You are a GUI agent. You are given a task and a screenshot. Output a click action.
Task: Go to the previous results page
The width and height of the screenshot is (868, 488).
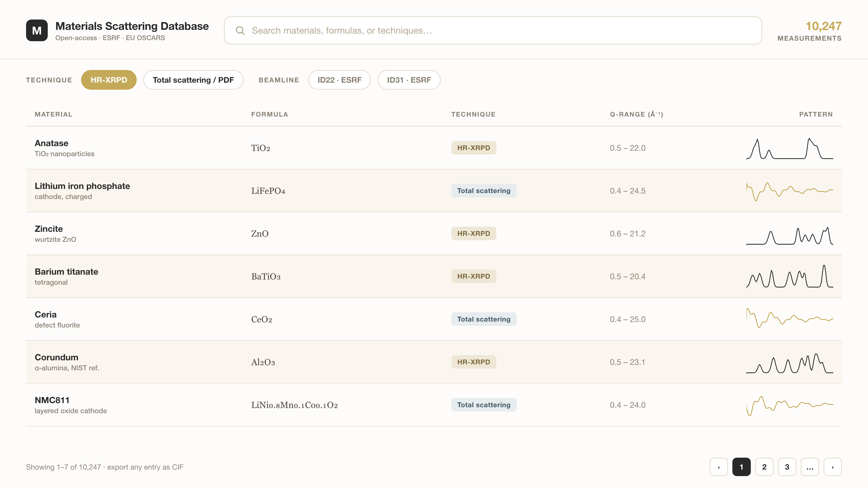click(x=719, y=467)
